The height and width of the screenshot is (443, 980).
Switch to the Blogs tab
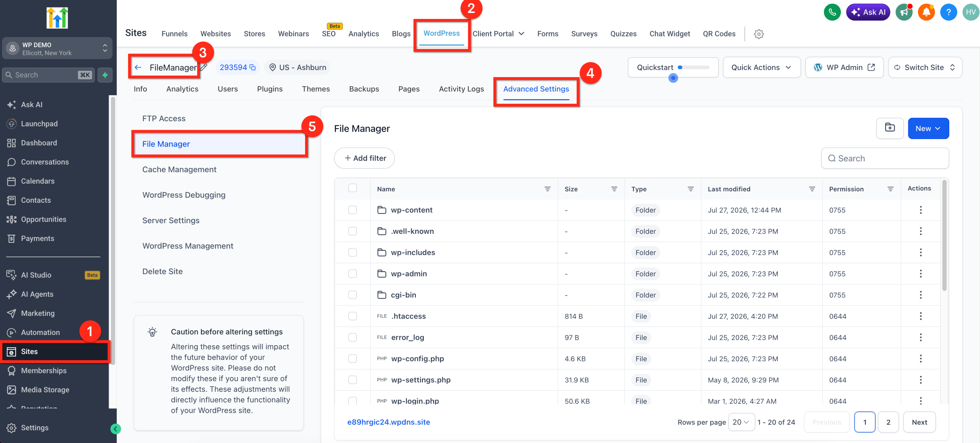pos(401,33)
